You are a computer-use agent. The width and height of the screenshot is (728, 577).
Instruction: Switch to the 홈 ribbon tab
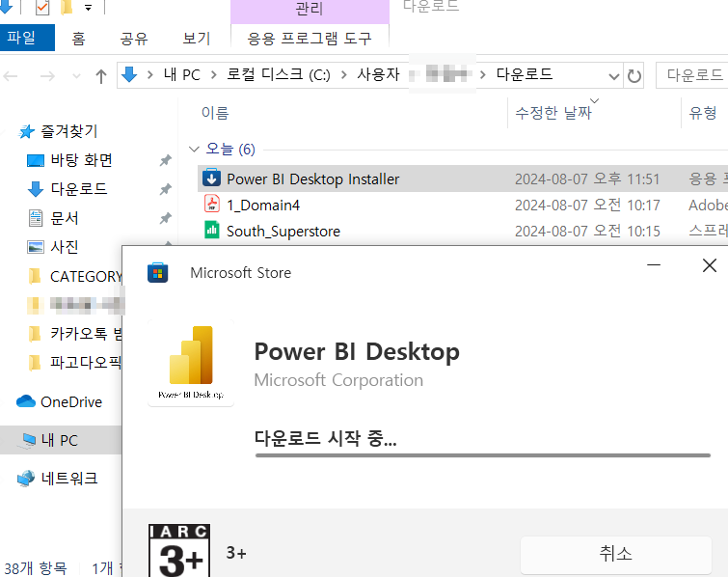78,38
